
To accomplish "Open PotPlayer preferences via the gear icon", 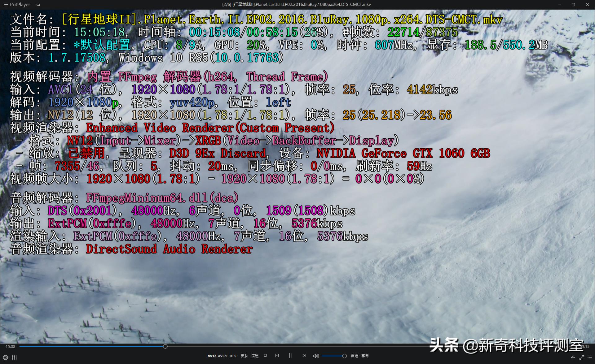I will (6, 357).
